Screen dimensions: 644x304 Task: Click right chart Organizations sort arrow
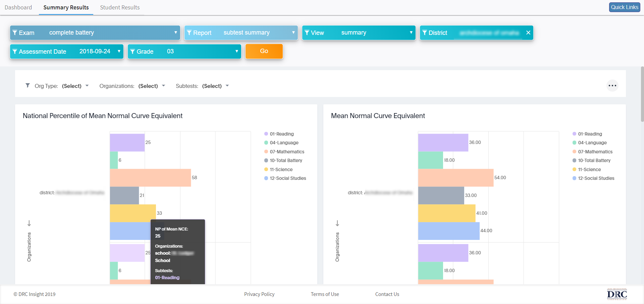tap(337, 223)
